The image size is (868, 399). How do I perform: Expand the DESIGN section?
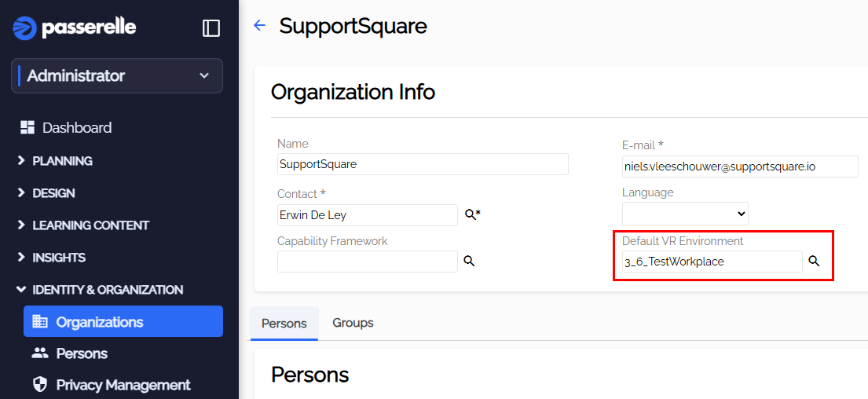53,193
